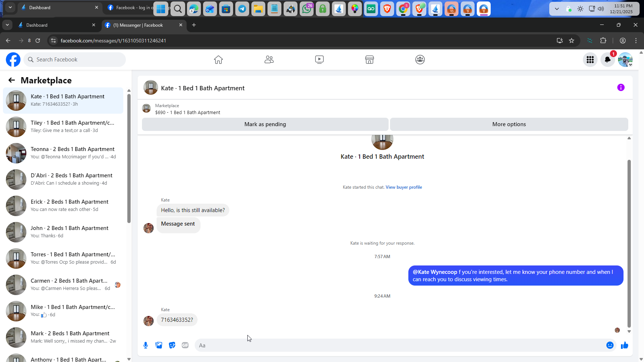
Task: Go back using the Marketplace arrow
Action: (12, 80)
